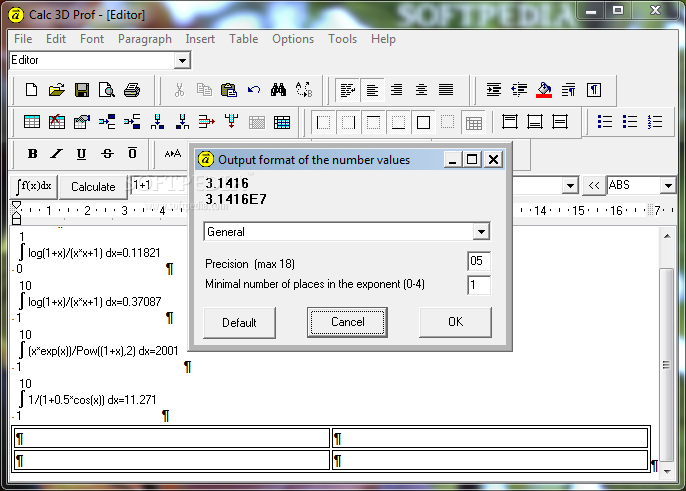Increase paragraph indent icon

tap(494, 90)
